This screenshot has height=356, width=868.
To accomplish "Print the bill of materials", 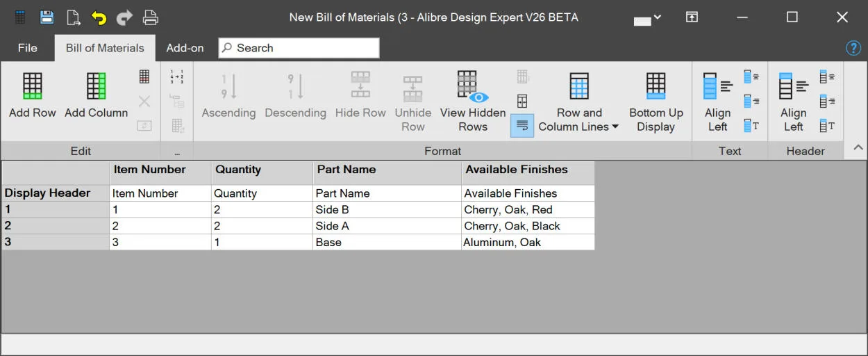I will [x=150, y=17].
